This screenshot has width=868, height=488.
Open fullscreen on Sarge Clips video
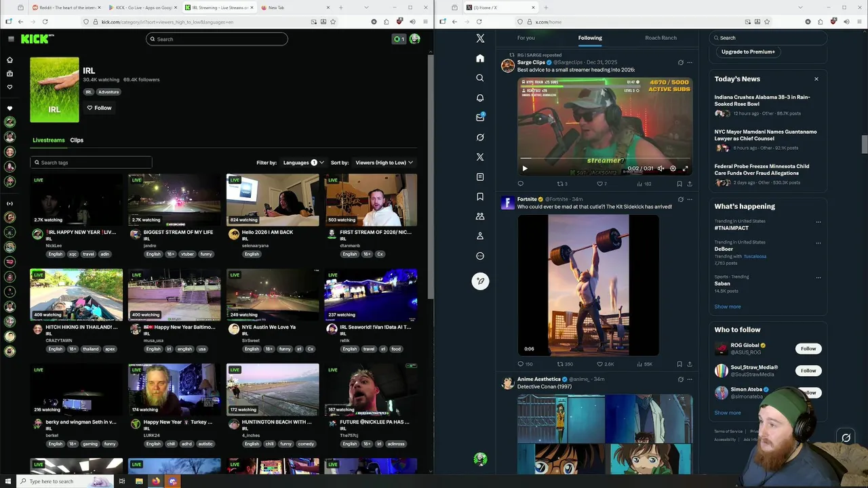[685, 168]
